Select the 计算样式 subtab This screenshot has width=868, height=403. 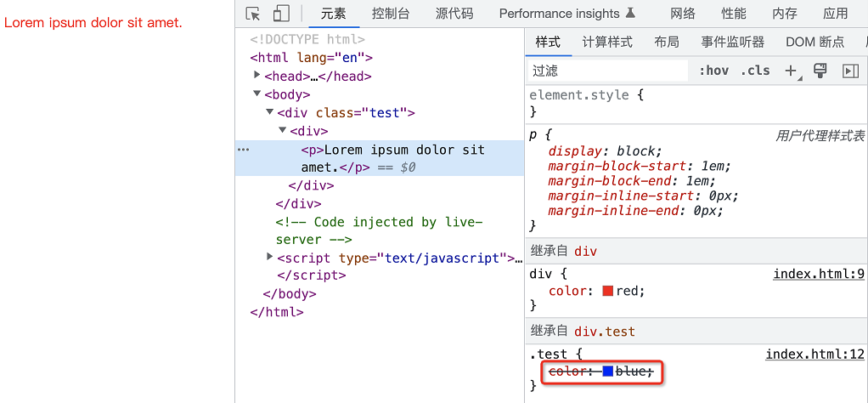tap(607, 43)
